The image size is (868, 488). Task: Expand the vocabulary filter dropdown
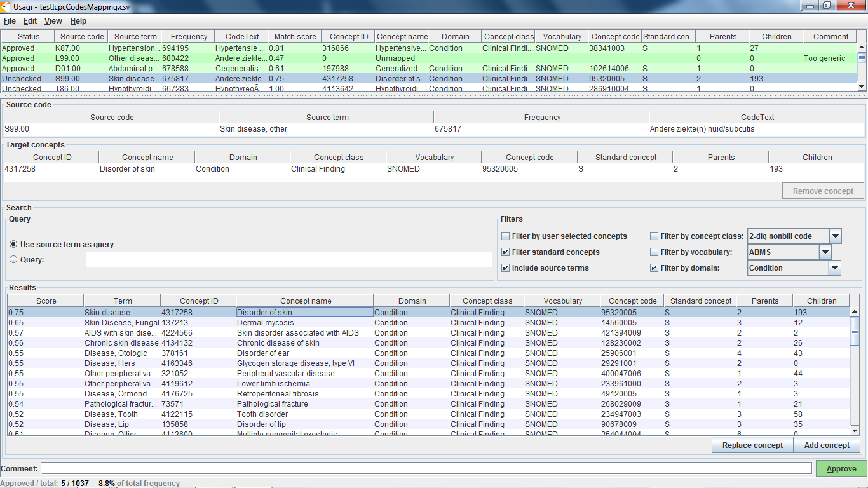pyautogui.click(x=825, y=252)
